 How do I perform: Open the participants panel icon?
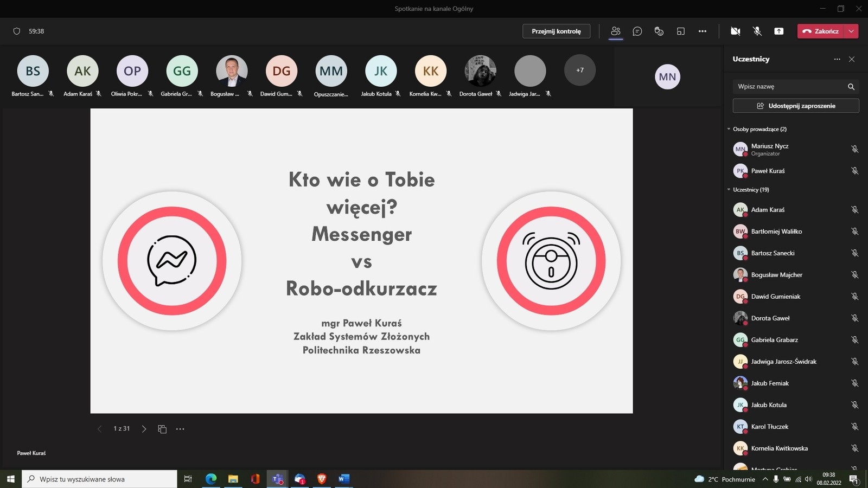click(x=615, y=31)
